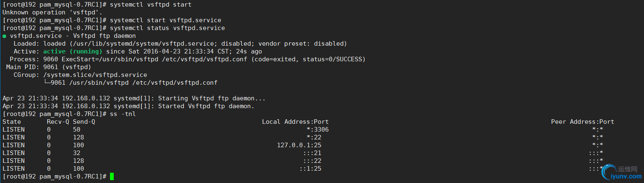Click the :::21 FTP port entry

(312, 153)
